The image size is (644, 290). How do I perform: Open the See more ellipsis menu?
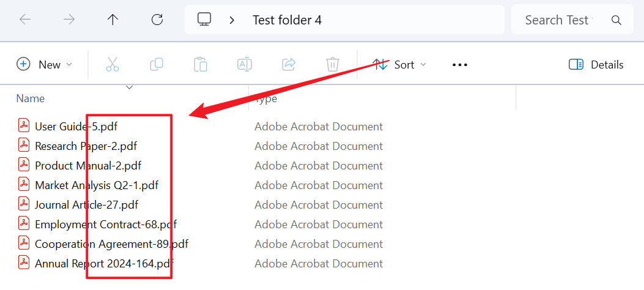click(460, 64)
